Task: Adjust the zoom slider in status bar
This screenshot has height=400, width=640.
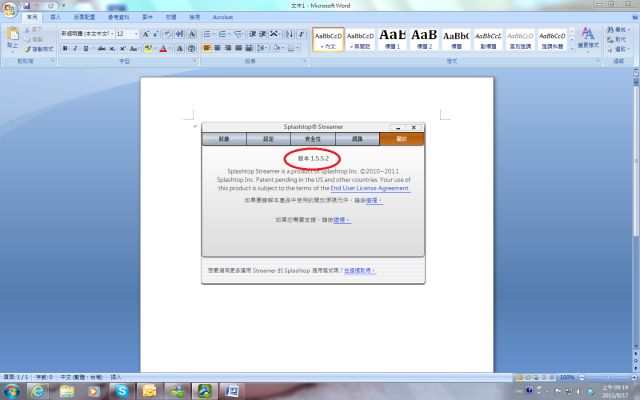Action: point(608,377)
